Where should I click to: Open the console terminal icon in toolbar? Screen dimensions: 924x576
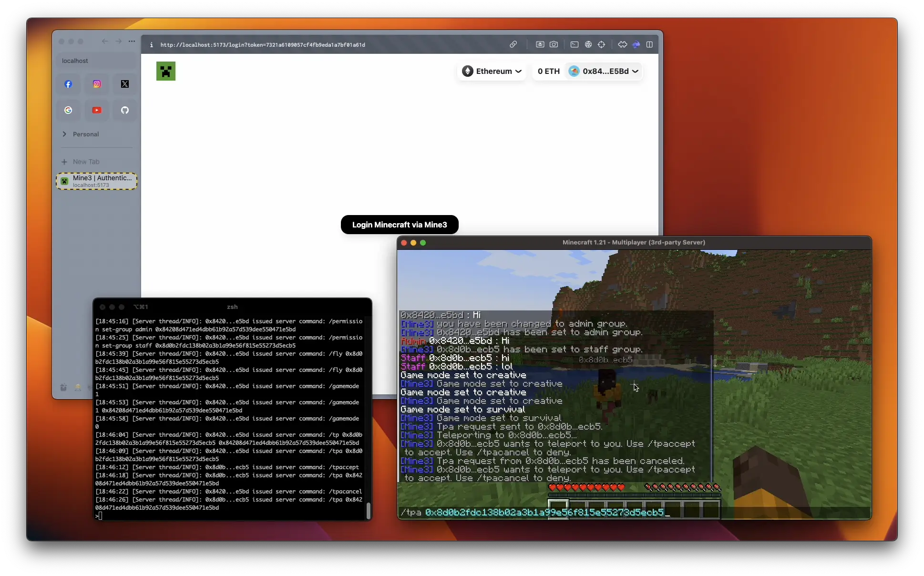[575, 44]
